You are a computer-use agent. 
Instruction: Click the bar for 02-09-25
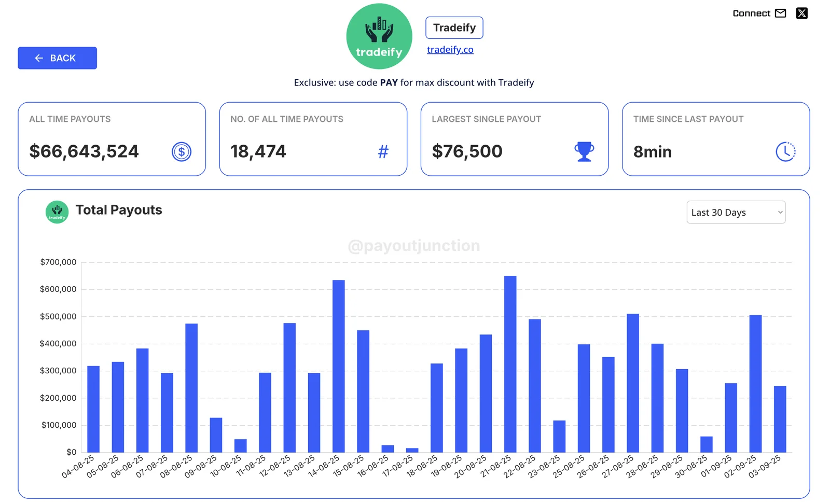coord(755,384)
